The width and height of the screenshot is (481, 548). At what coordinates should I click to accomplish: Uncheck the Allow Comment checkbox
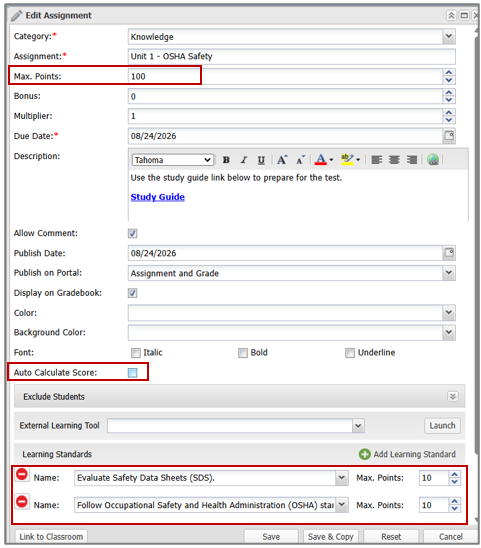[132, 233]
